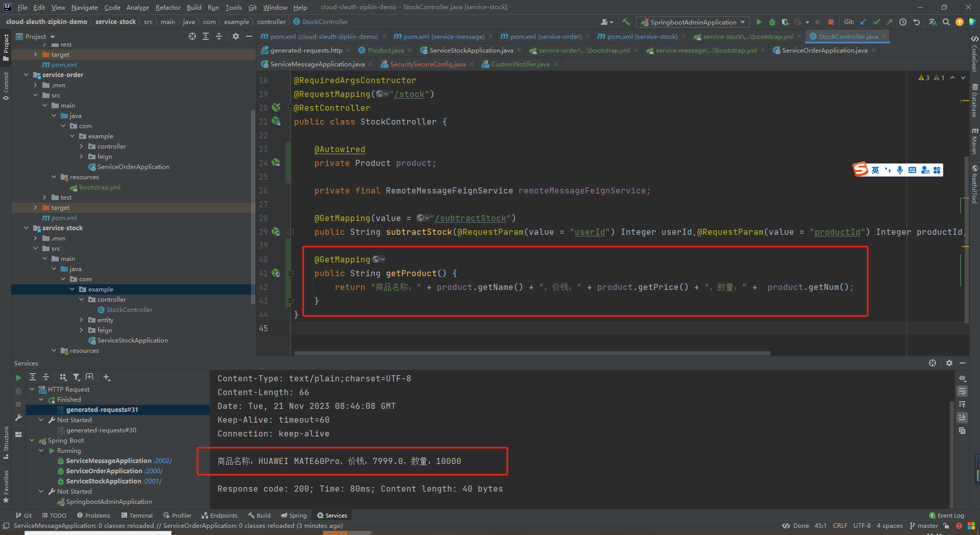Expand the entity folder under service-stock
The height and width of the screenshot is (535, 980).
(x=81, y=320)
